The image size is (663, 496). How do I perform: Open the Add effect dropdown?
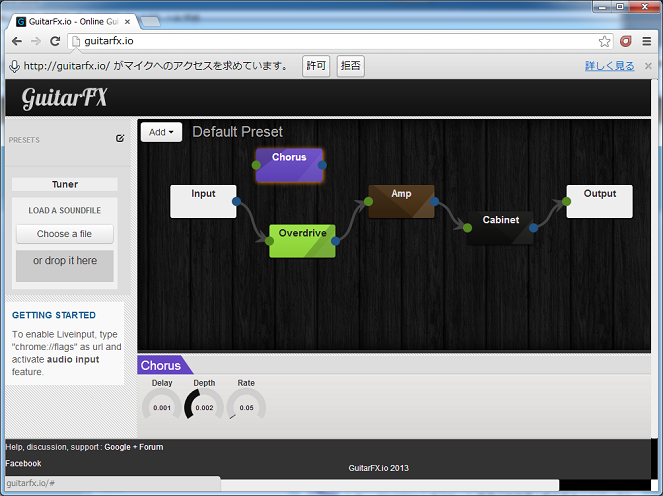161,132
